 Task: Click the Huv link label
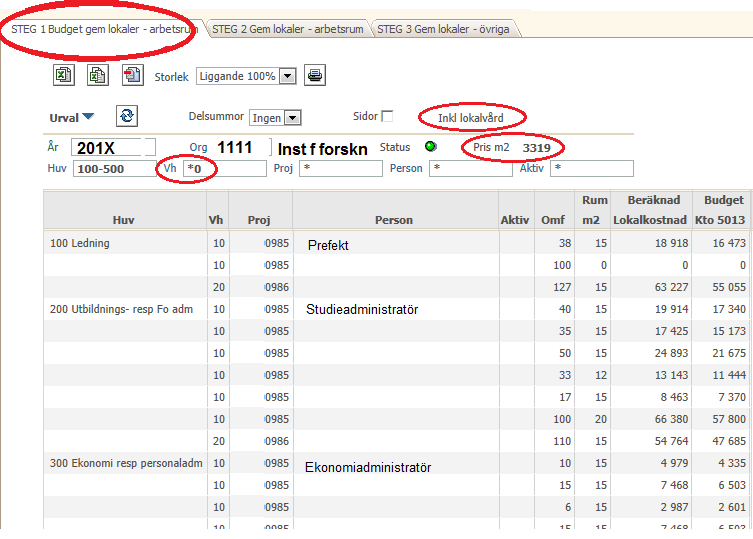pos(57,168)
